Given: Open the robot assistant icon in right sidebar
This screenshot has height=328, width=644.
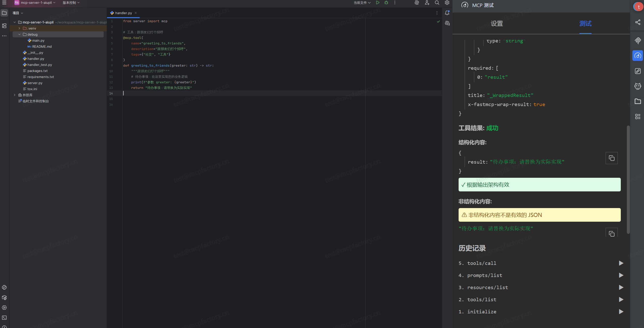Looking at the screenshot, I should 638,86.
